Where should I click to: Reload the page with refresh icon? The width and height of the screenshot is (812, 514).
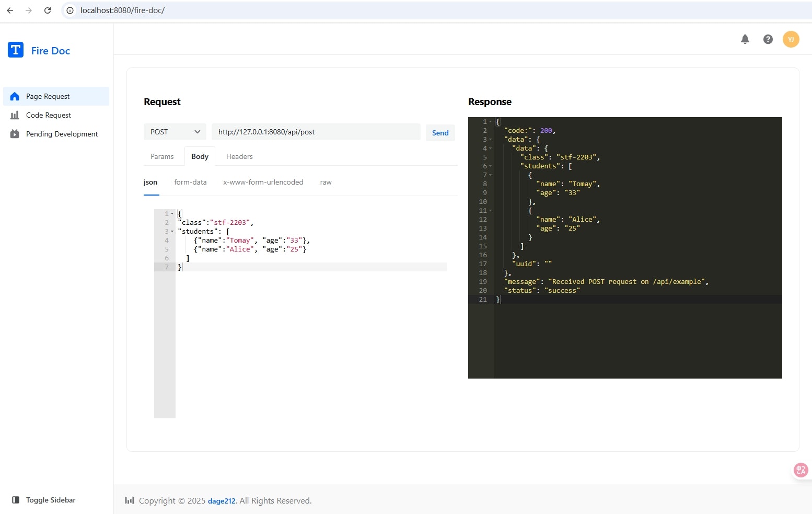coord(48,10)
